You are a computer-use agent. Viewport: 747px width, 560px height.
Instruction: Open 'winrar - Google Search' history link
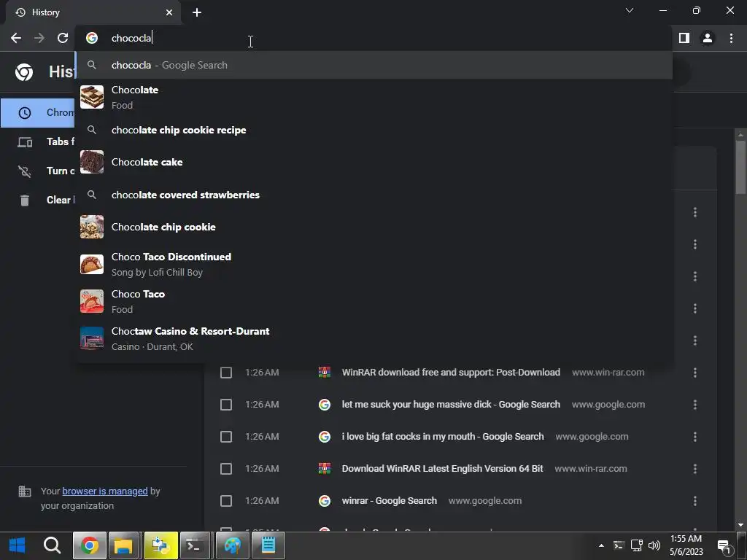[x=390, y=500]
